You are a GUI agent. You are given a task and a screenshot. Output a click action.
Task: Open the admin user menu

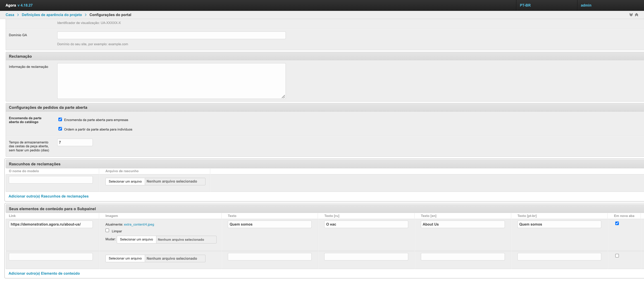point(586,5)
